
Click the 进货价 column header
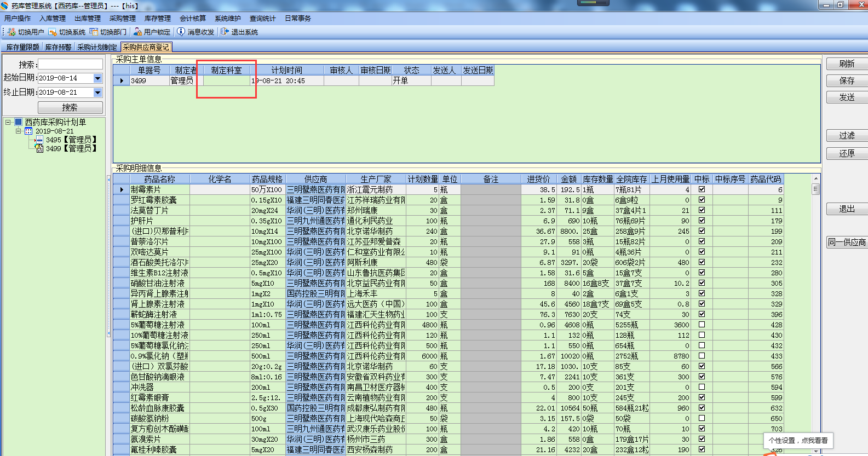[x=539, y=179]
